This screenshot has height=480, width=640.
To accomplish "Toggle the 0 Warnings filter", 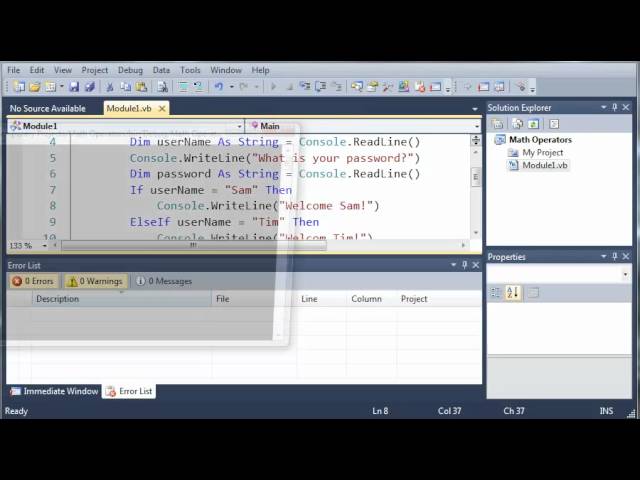I will point(95,281).
